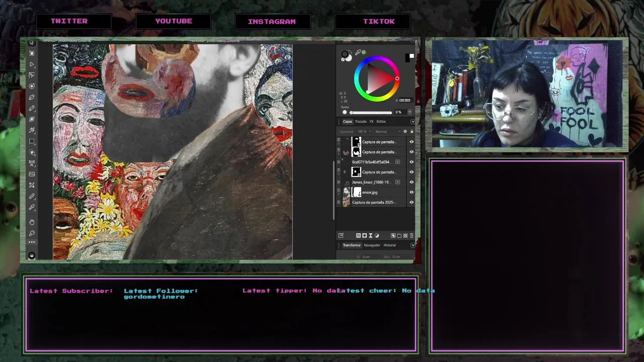This screenshot has width=644, height=362.
Task: Select the Place Image tool
Action: coord(32,175)
